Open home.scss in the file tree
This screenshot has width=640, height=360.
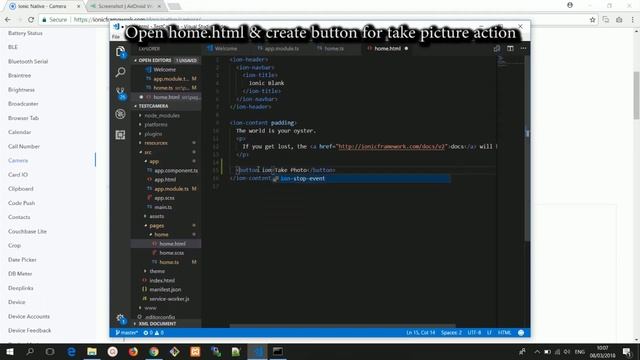[171, 253]
